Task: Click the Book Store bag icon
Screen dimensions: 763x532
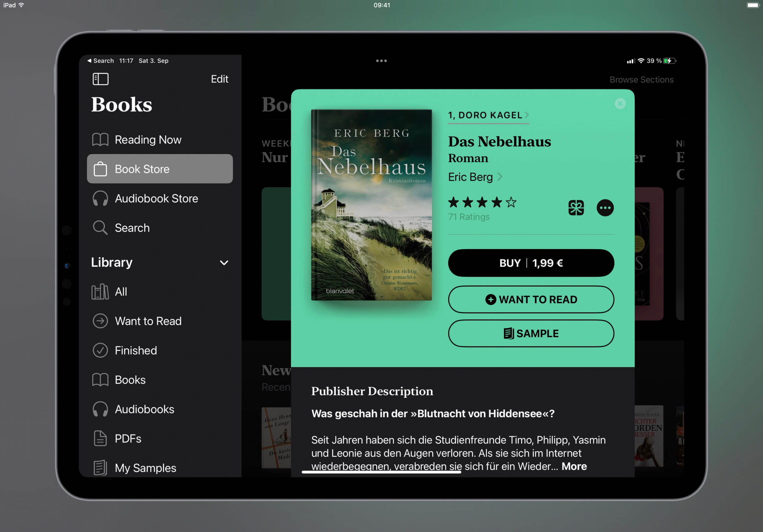Action: pyautogui.click(x=100, y=169)
